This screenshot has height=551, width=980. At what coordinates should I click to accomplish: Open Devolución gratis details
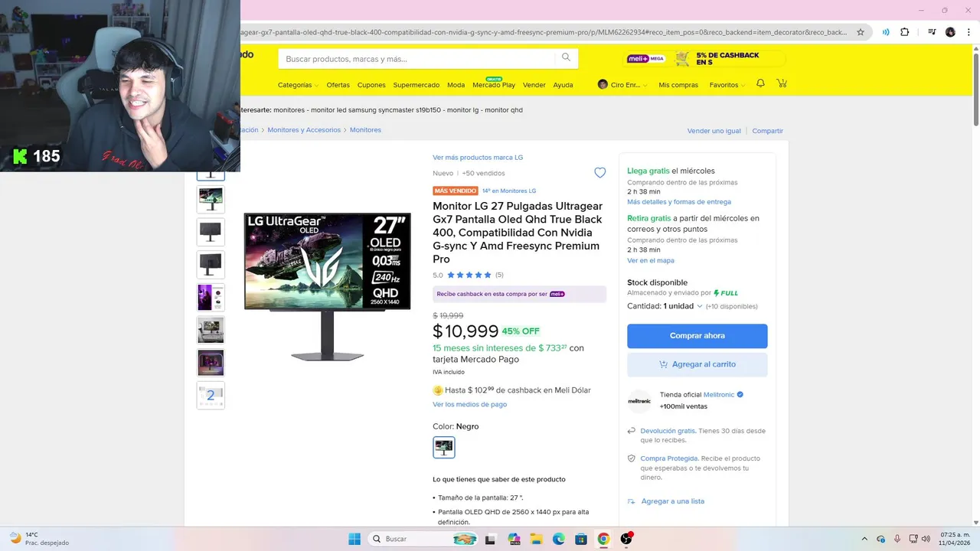tap(668, 431)
